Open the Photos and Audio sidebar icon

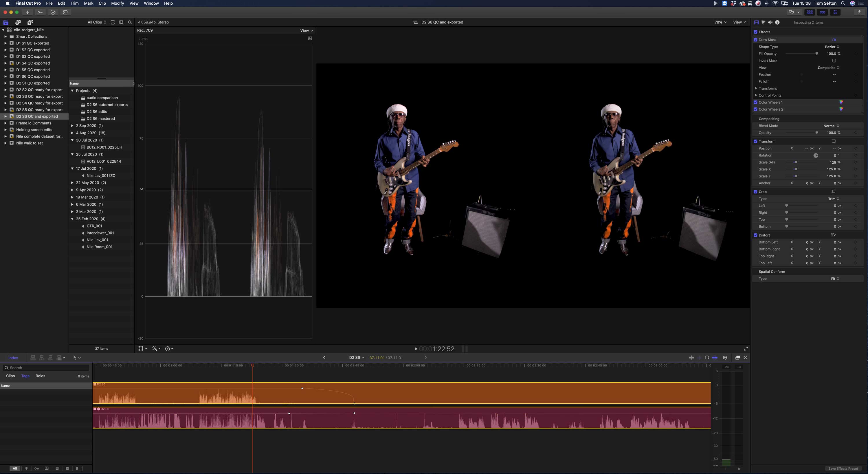(x=18, y=22)
